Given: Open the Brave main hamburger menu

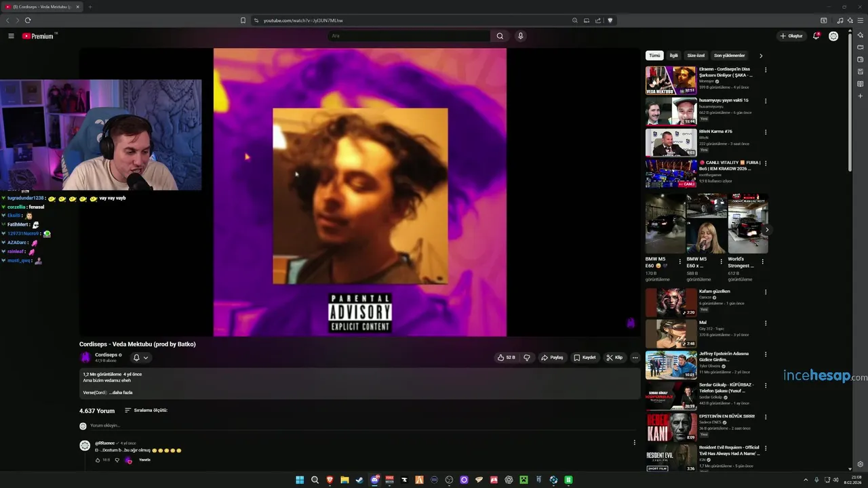Looking at the screenshot, I should [859, 20].
